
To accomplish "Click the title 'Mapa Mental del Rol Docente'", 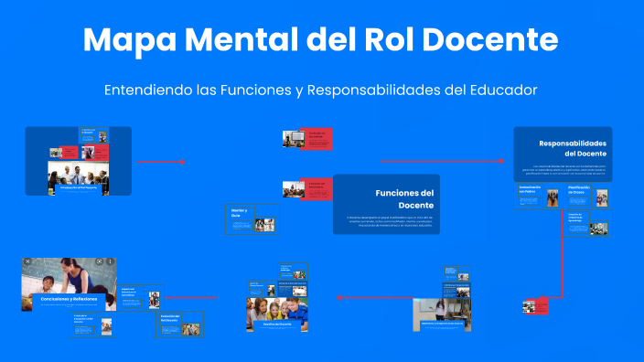I will [320, 40].
